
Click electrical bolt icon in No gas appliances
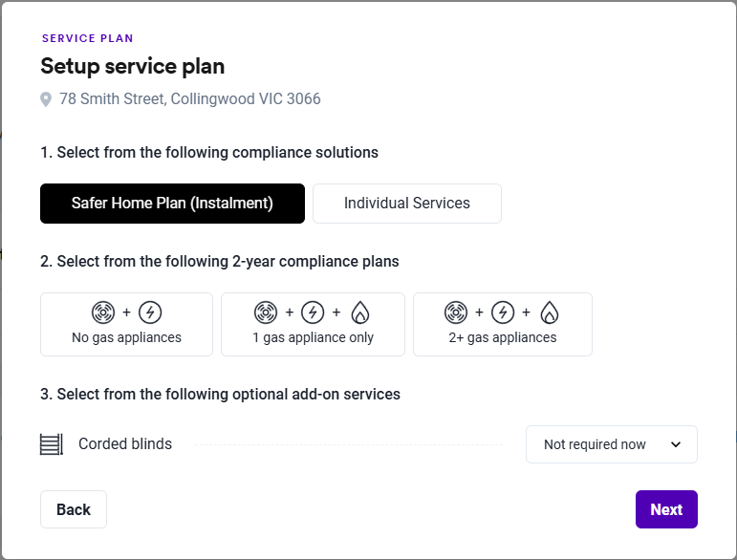pyautogui.click(x=150, y=312)
